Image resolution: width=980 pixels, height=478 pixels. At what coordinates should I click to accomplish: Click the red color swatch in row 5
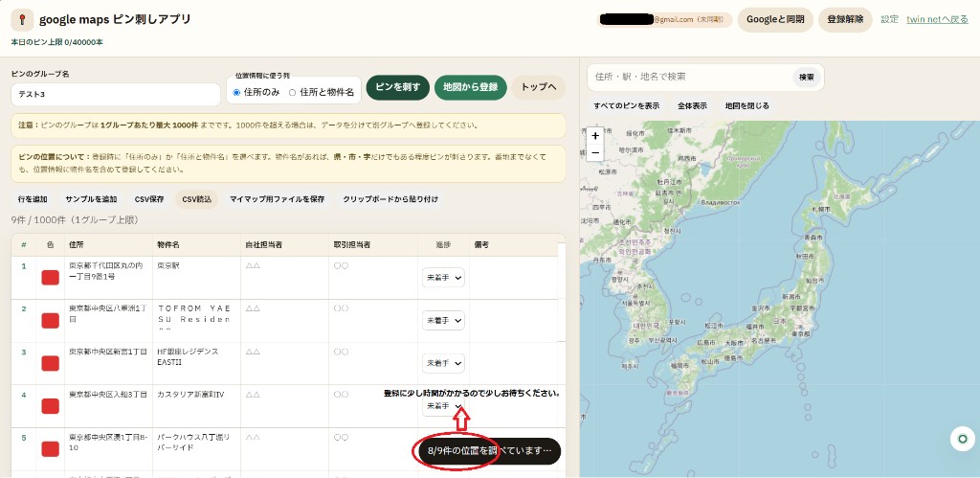click(x=50, y=448)
